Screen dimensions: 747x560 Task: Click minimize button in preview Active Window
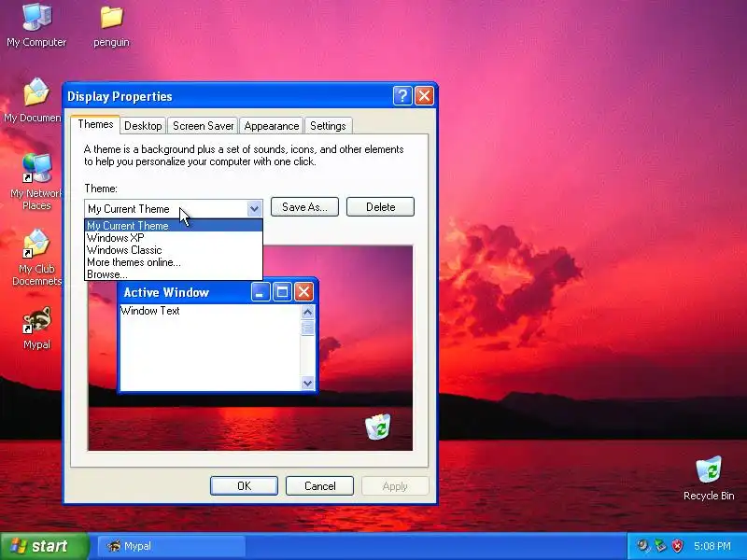pos(261,292)
